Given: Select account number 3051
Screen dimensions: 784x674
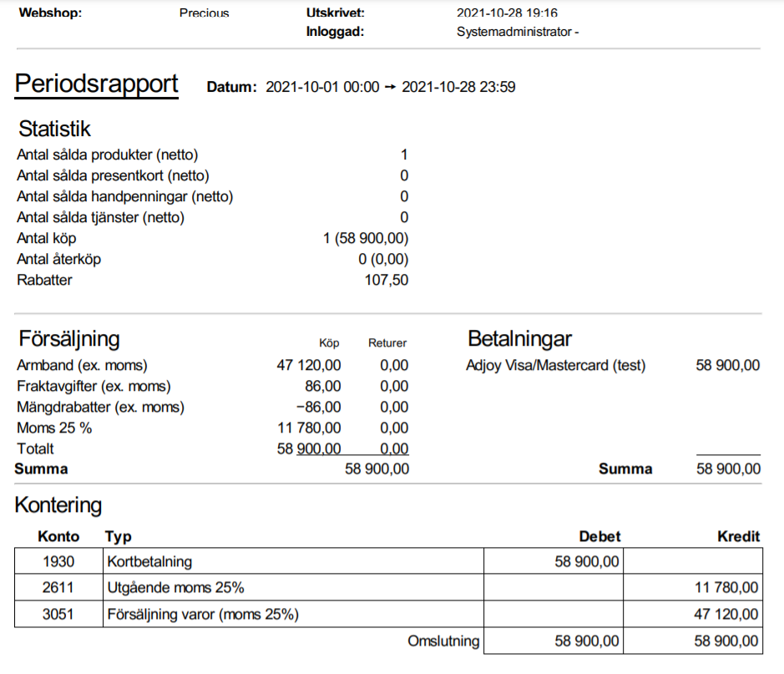Looking at the screenshot, I should [58, 615].
